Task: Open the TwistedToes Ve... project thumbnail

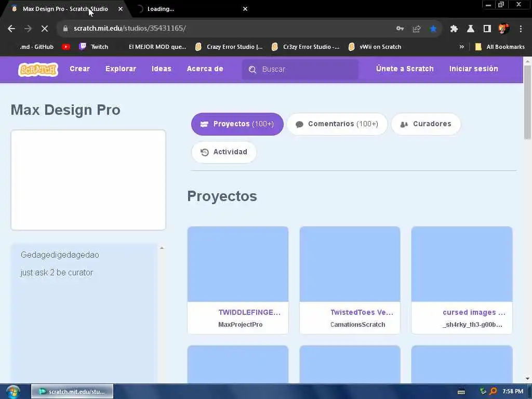Action: 350,264
